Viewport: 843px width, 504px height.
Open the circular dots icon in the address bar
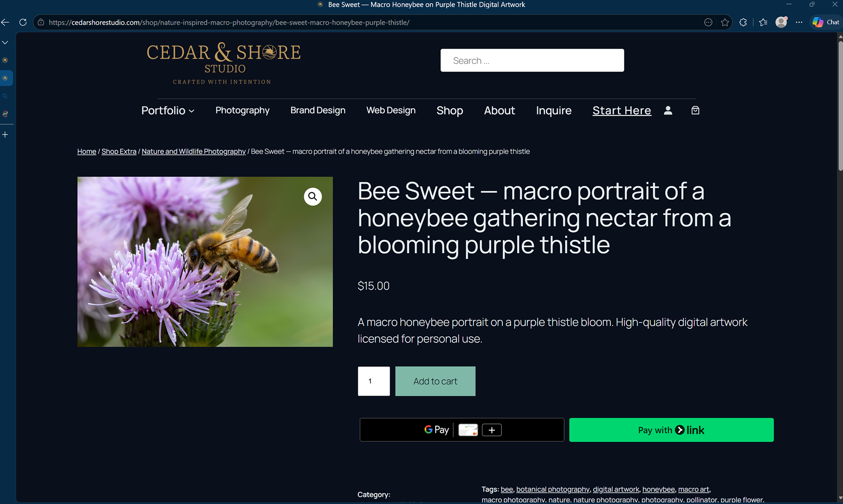(708, 22)
